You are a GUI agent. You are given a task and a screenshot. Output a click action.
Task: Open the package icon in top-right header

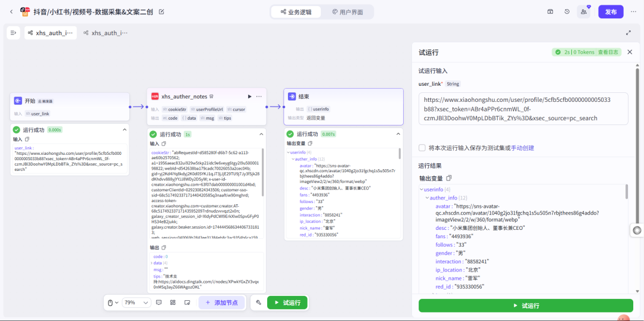tap(550, 11)
